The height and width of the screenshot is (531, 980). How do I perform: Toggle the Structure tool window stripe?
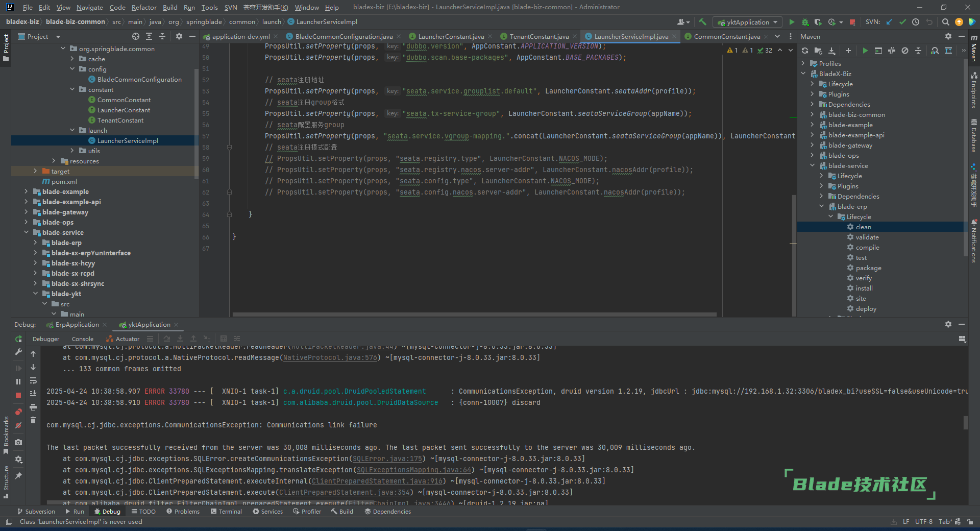point(6,482)
